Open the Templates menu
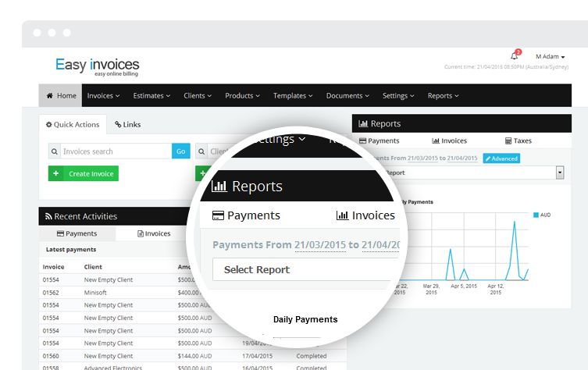Image resolution: width=588 pixels, height=370 pixels. 293,96
